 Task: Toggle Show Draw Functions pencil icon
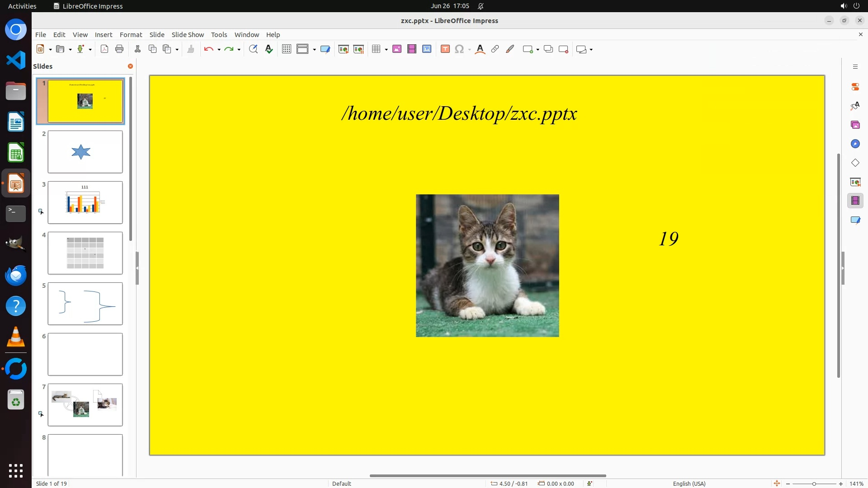pyautogui.click(x=510, y=49)
